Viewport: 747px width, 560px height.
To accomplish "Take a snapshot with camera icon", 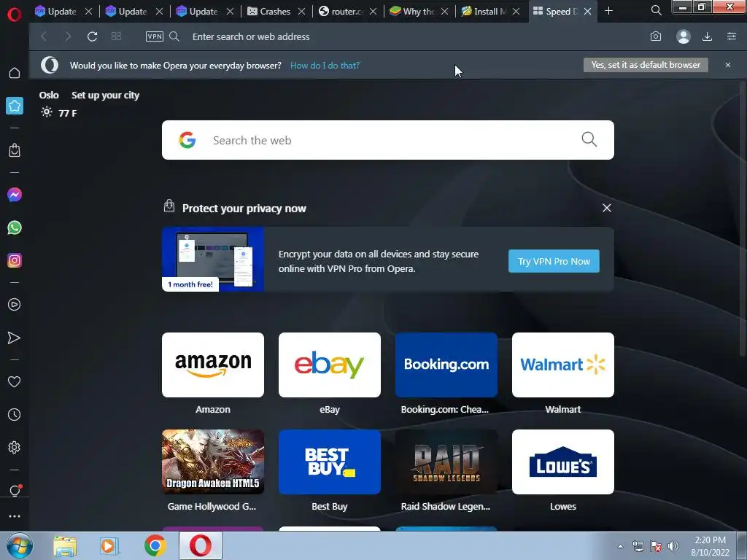I will (656, 36).
